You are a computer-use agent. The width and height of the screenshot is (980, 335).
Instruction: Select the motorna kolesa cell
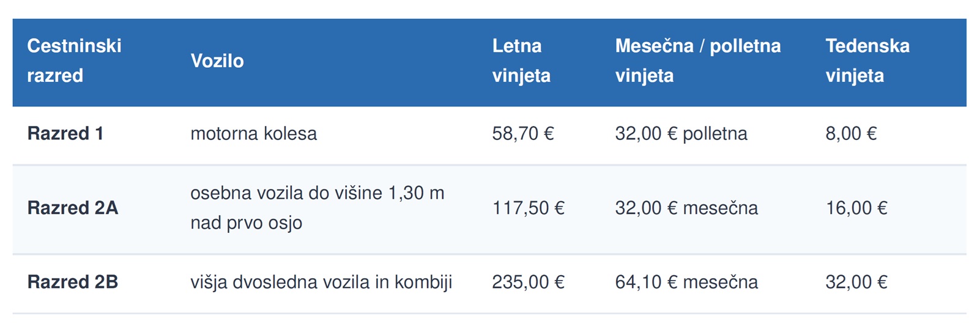click(x=254, y=133)
